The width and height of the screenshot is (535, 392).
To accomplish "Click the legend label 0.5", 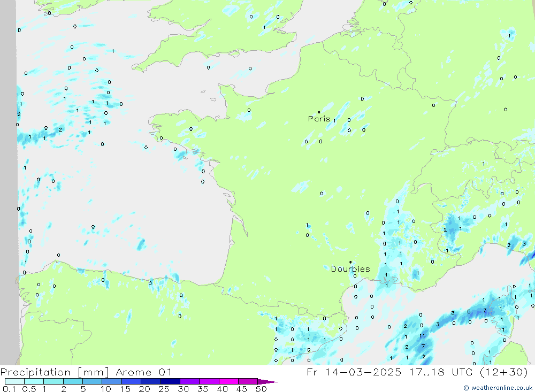I will 29,389.
